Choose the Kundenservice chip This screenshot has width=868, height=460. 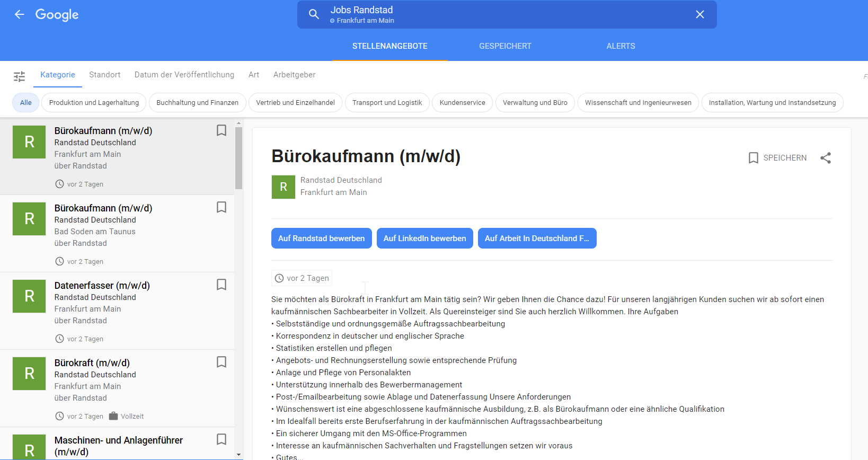(463, 103)
